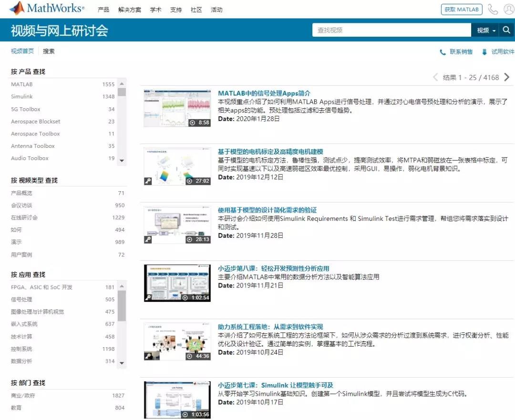Click key lock icon on 1:02:54 thumbnail
Screen dimensions: 515x420
coord(148,297)
